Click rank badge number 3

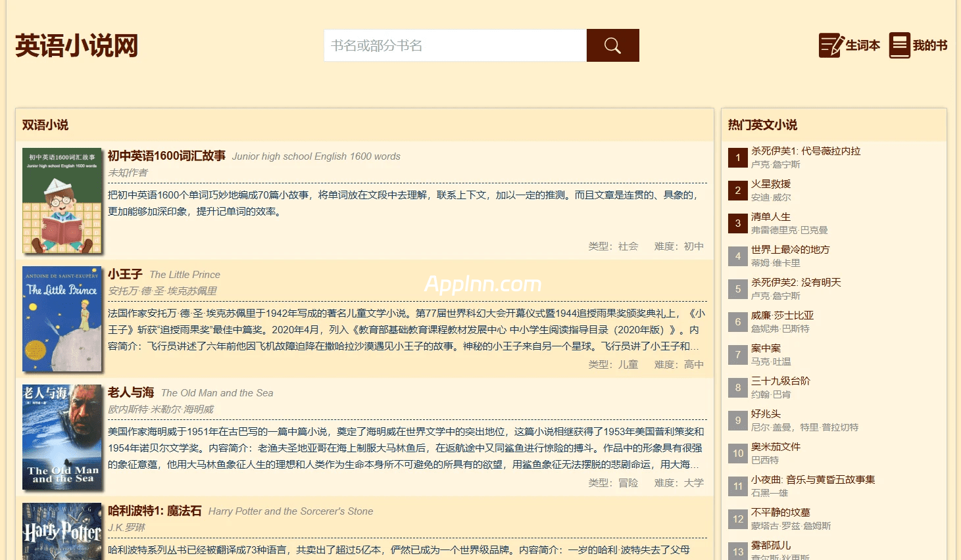tap(738, 223)
